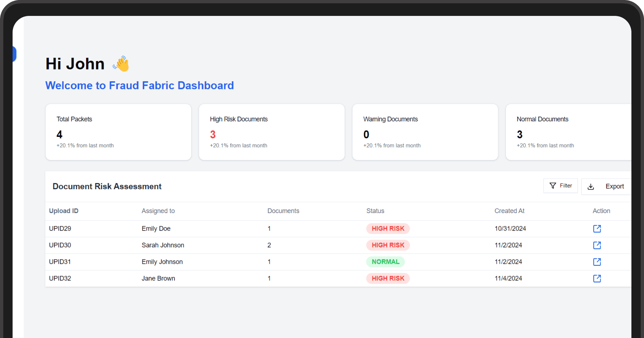
Task: Click the Status column header
Action: coord(375,211)
